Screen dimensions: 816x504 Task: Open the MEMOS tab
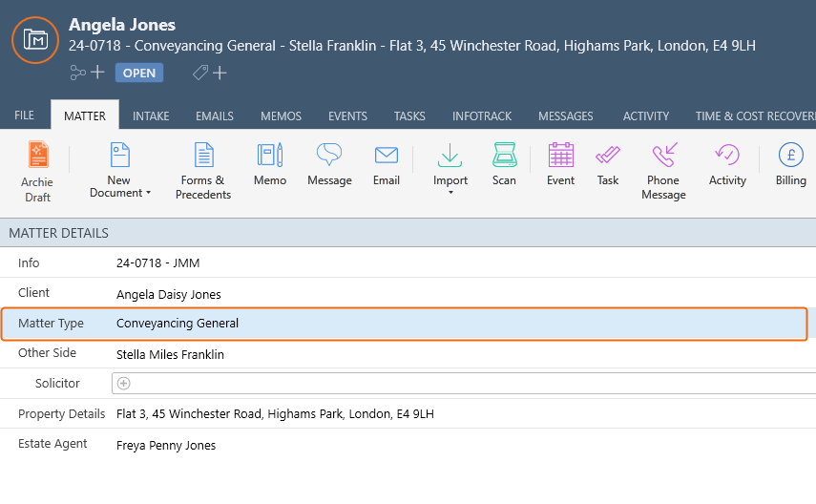coord(281,115)
